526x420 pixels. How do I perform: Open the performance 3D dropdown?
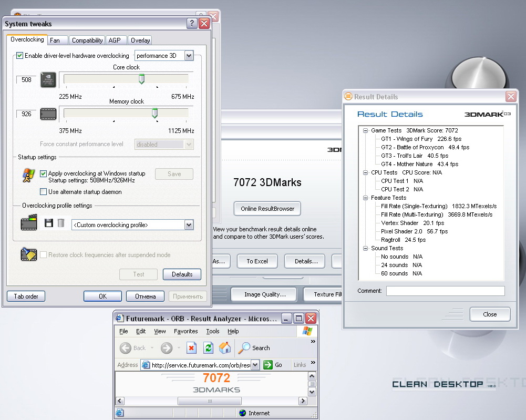click(x=189, y=55)
